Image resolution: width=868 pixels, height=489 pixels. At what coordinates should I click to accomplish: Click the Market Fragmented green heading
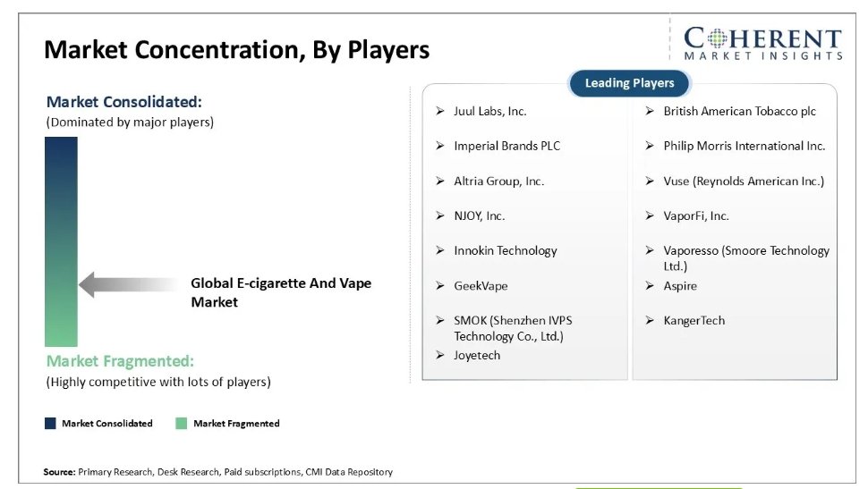(120, 361)
